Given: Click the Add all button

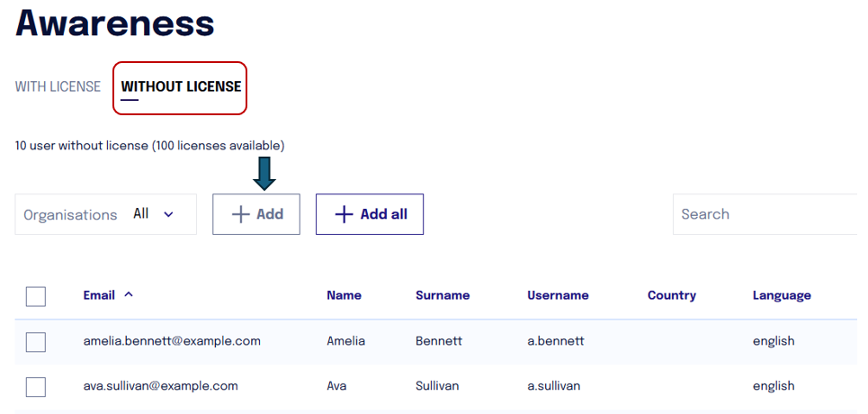Looking at the screenshot, I should point(370,214).
